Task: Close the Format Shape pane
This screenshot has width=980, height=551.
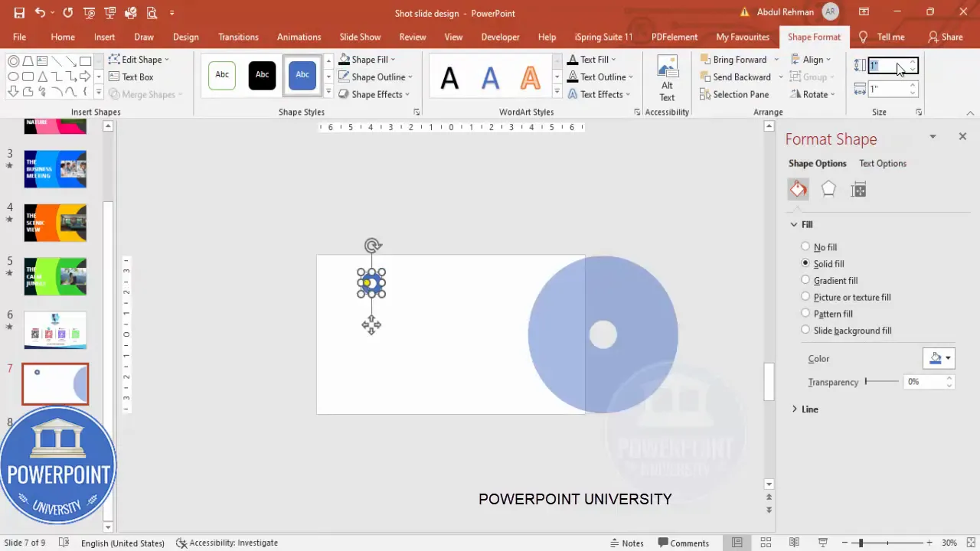Action: (x=962, y=136)
